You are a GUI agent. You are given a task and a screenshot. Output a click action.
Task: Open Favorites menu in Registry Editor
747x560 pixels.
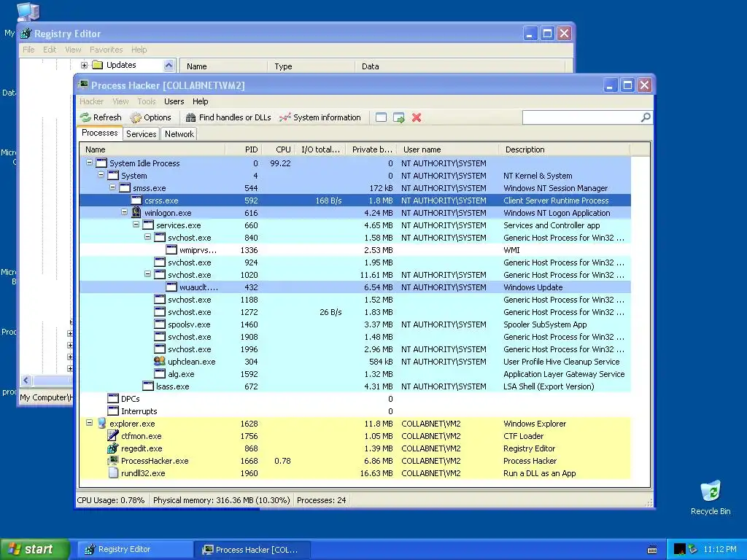coord(107,50)
